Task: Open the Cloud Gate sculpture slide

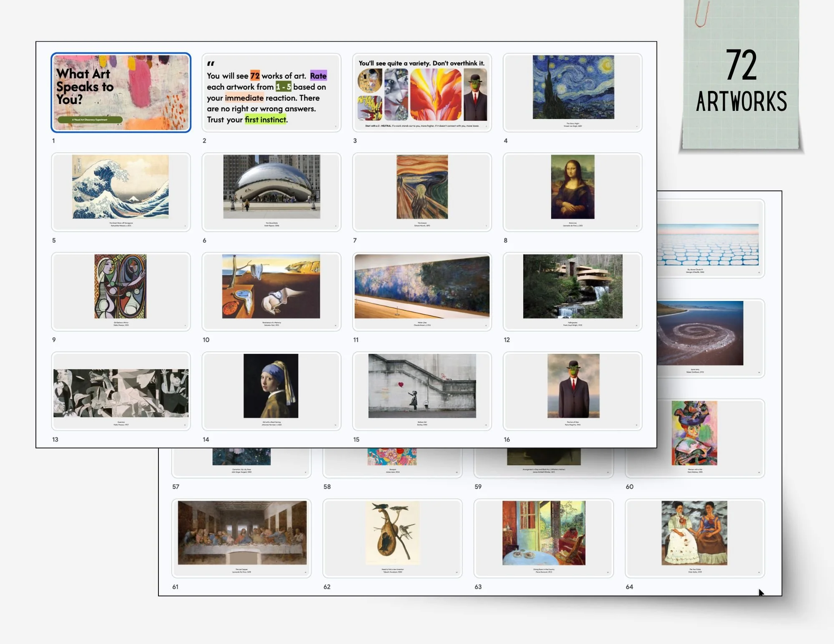Action: (271, 192)
